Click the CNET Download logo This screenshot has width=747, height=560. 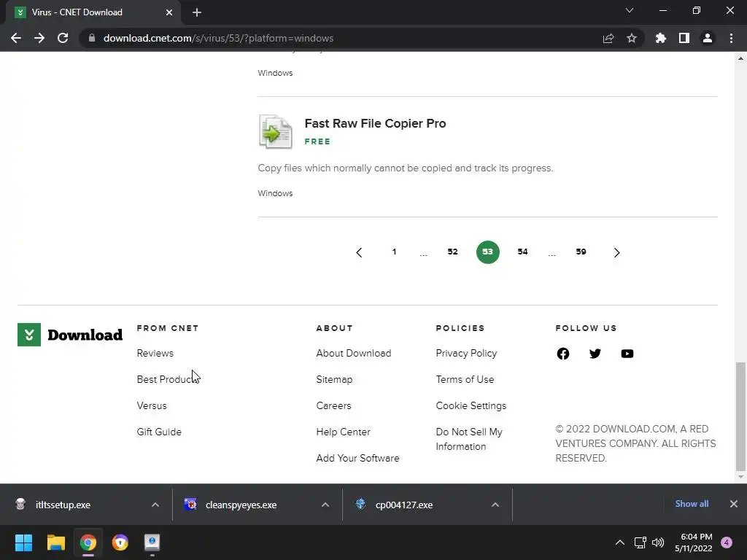pos(70,335)
